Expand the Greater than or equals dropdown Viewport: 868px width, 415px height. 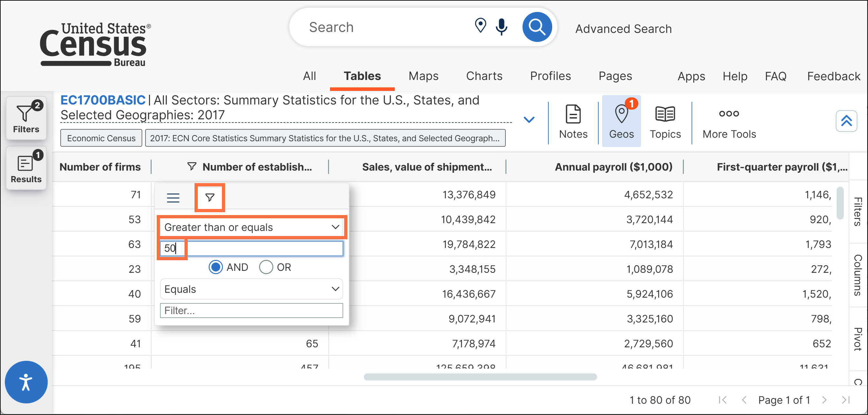tap(251, 227)
